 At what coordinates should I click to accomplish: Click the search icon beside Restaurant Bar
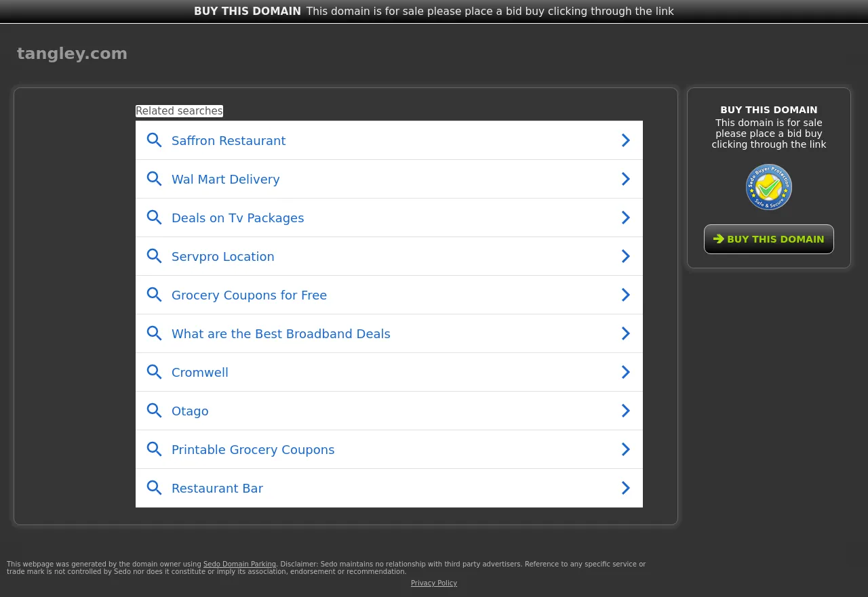[x=155, y=488]
